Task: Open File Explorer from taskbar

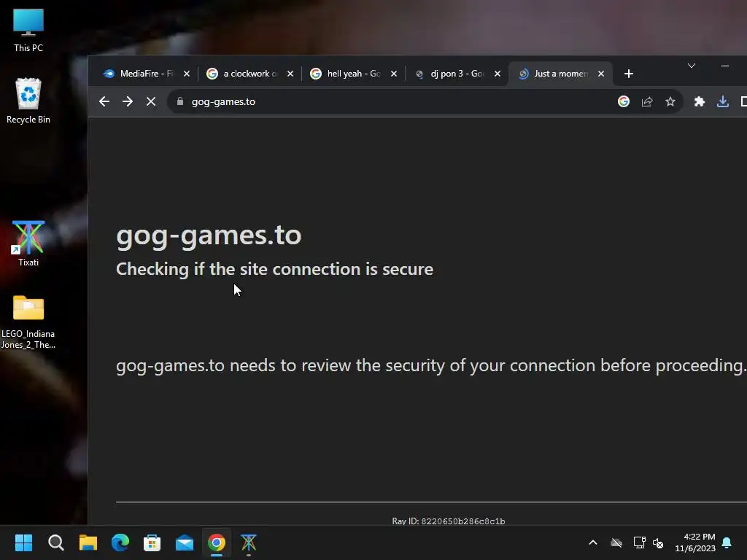Action: (x=88, y=542)
